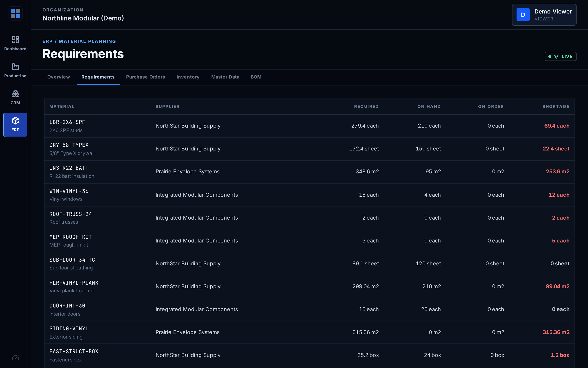The image size is (588, 368).
Task: Select material code DRY-58-TYPEX
Action: pyautogui.click(x=69, y=145)
